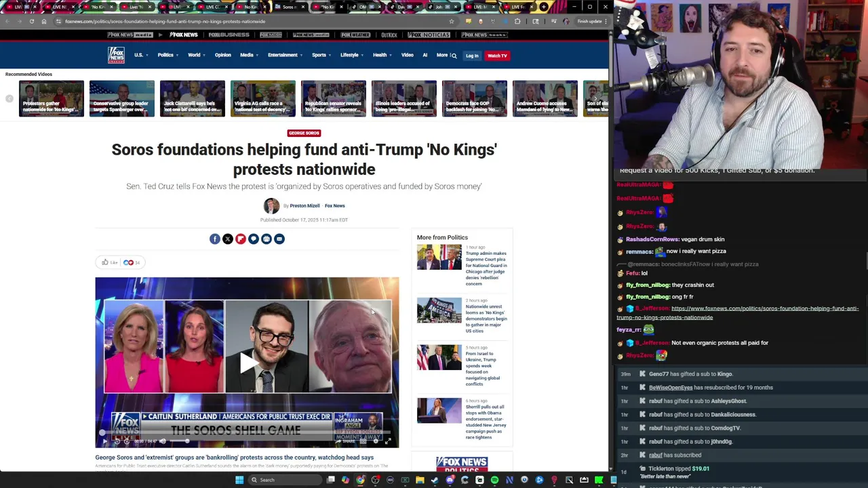
Task: Click the video player small play button
Action: 104,441
